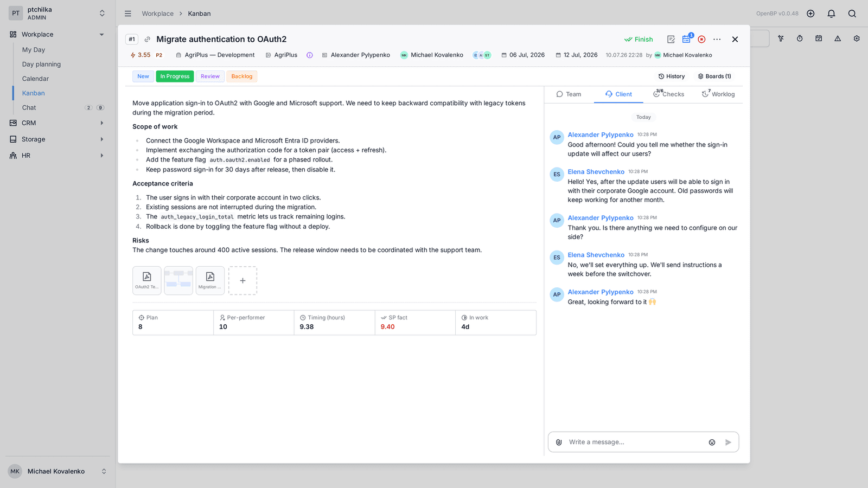Set task status to Backlog

(x=242, y=76)
